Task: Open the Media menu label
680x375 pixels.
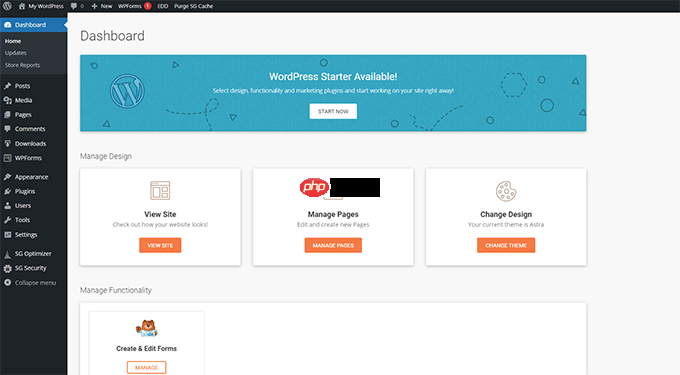Action: (23, 100)
